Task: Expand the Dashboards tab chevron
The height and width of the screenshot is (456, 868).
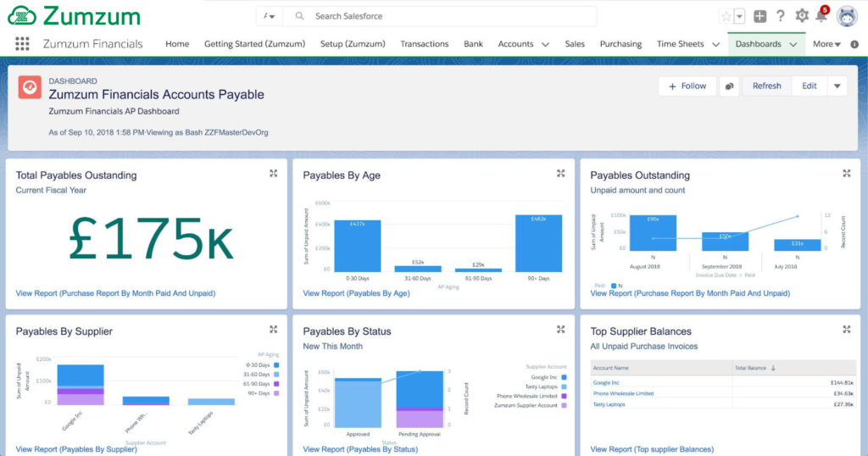Action: (793, 44)
